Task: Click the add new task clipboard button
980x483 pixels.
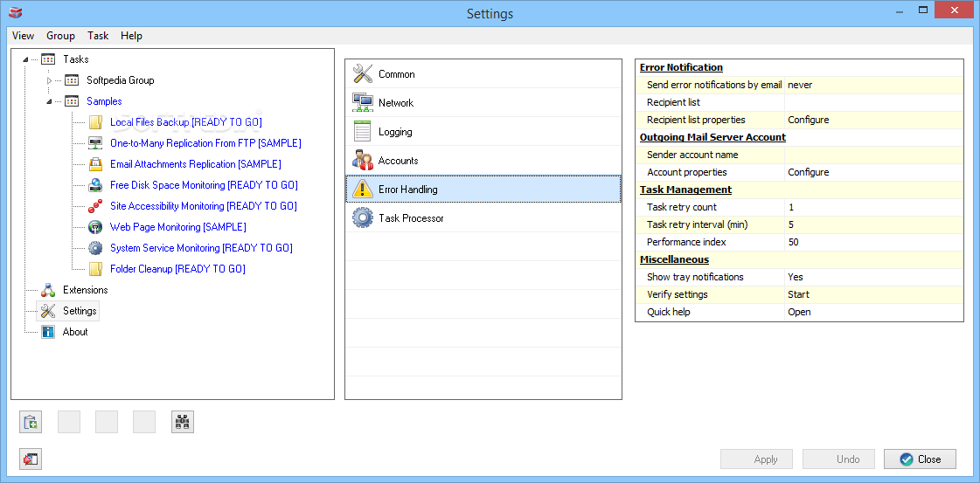Action: click(31, 423)
